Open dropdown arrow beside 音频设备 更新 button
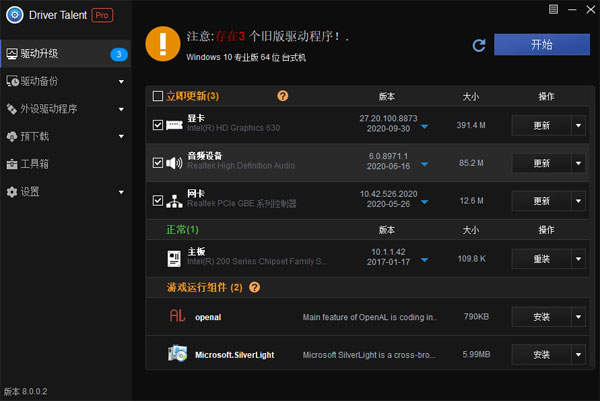Image resolution: width=600 pixels, height=401 pixels. tap(578, 163)
